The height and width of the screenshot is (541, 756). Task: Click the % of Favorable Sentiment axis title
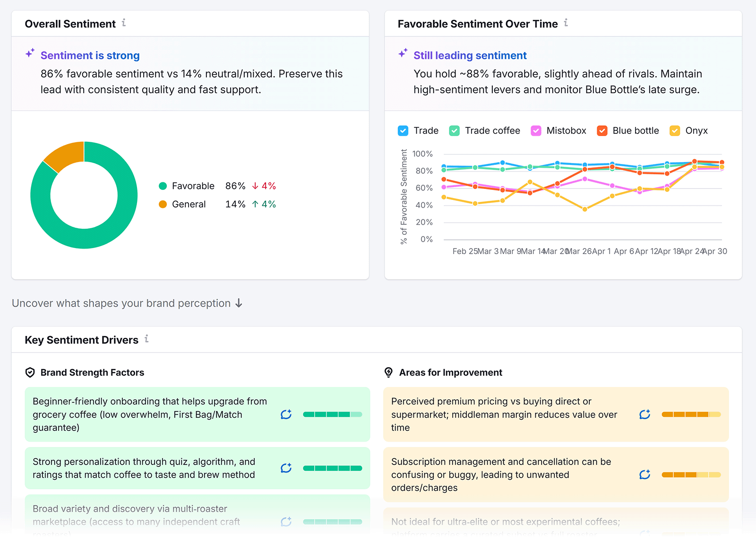(x=404, y=197)
